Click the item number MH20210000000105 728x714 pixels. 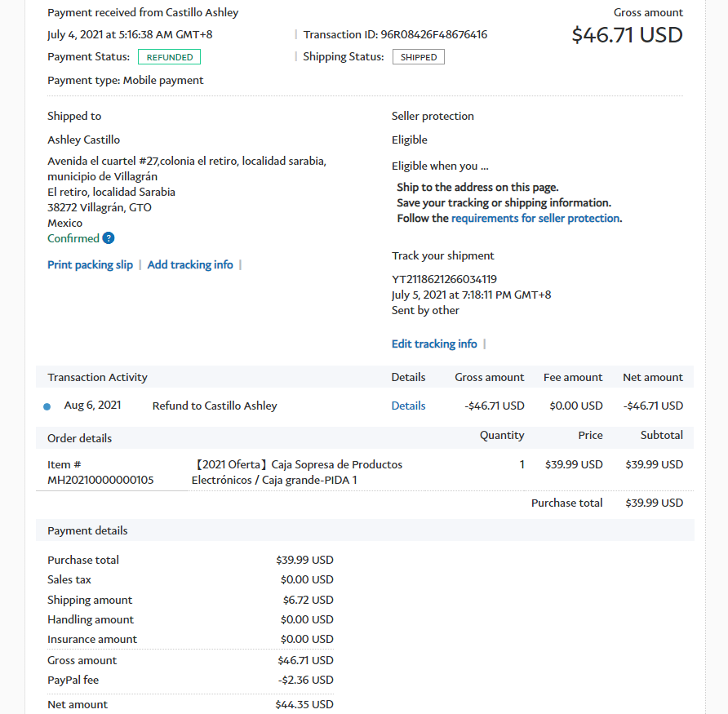click(100, 480)
